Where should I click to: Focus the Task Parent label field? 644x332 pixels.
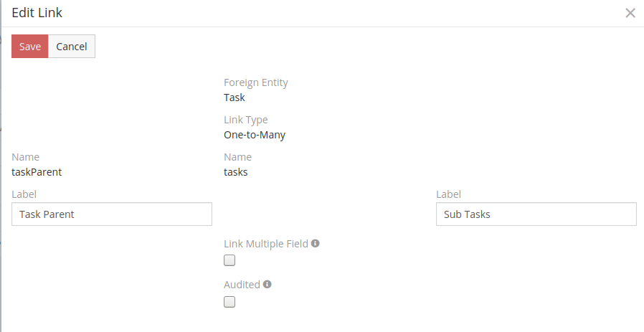[x=112, y=214]
